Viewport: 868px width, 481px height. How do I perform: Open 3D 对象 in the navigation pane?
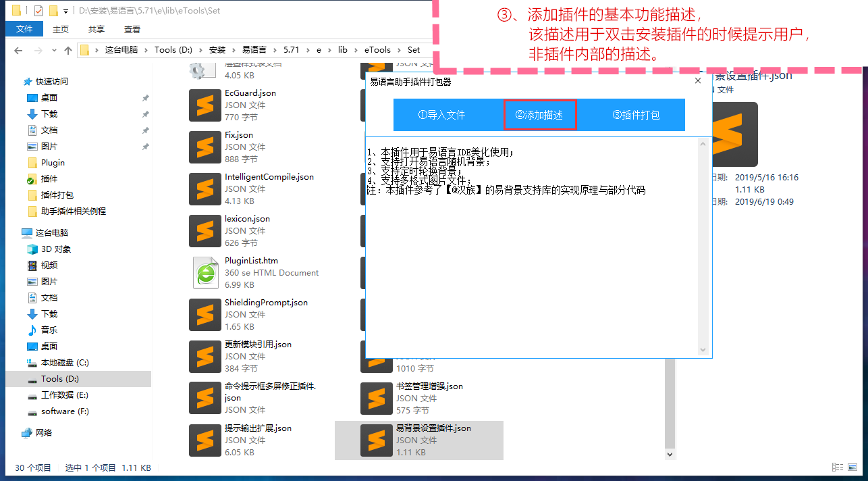[x=55, y=249]
